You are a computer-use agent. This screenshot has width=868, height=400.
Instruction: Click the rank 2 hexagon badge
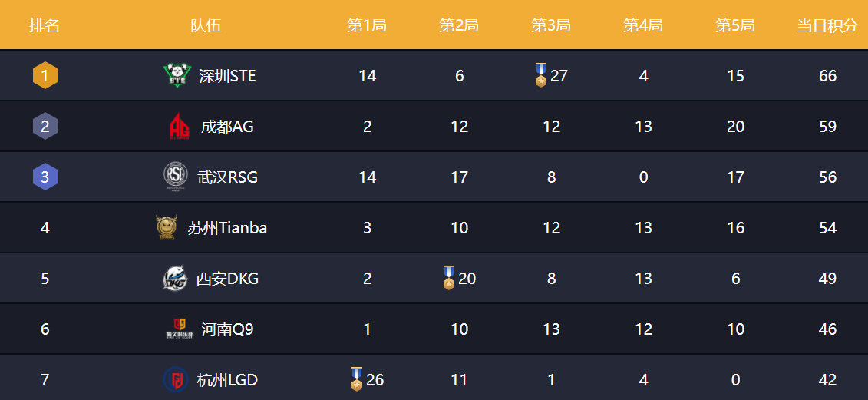(45, 126)
